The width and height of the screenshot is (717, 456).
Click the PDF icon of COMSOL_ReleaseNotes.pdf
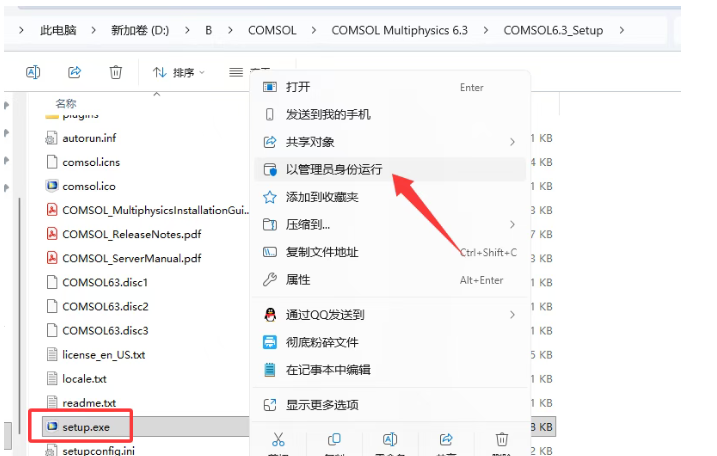pos(52,234)
